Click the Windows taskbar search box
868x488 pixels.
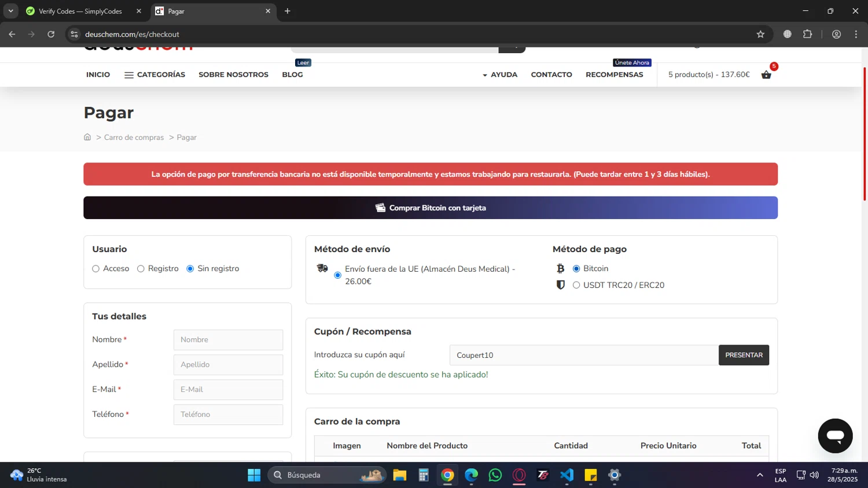[327, 475]
